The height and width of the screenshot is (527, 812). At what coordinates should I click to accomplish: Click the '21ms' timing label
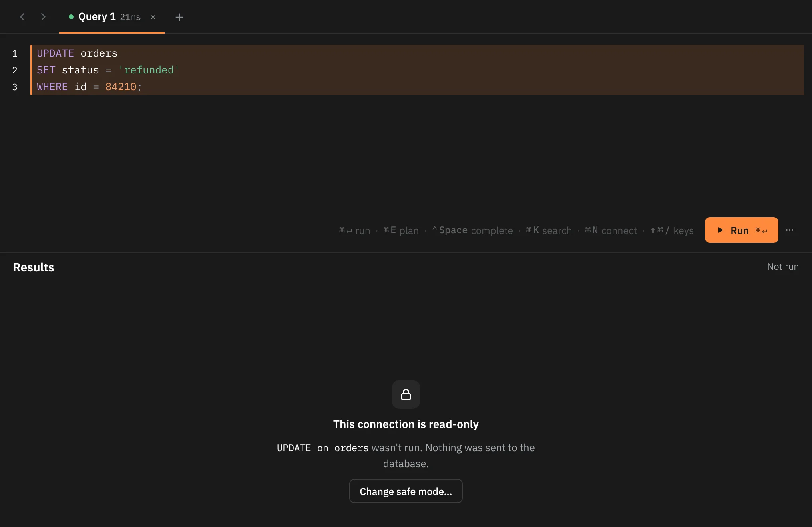tap(130, 17)
